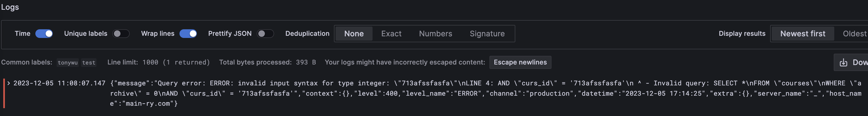
Task: Click the Download logs button text
Action: (860, 63)
